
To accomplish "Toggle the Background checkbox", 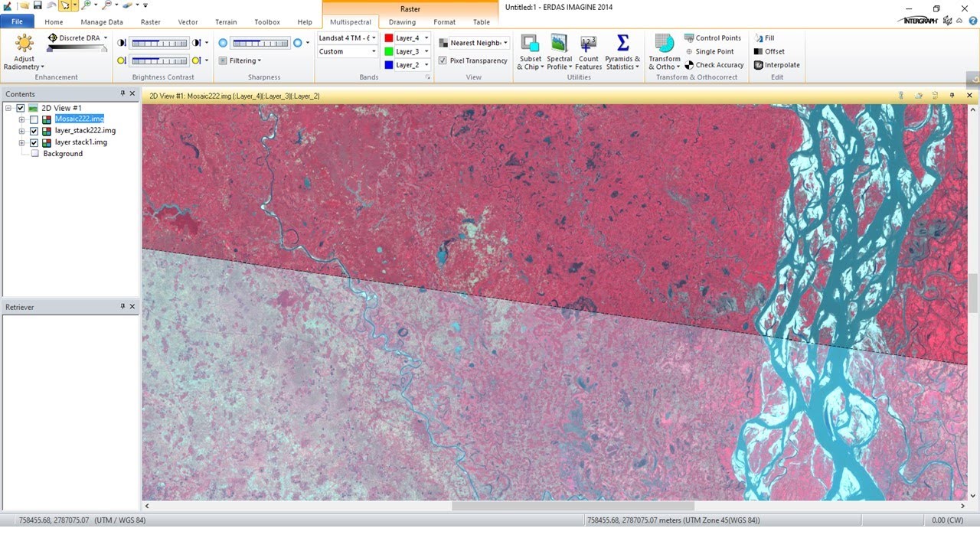I will (x=34, y=154).
